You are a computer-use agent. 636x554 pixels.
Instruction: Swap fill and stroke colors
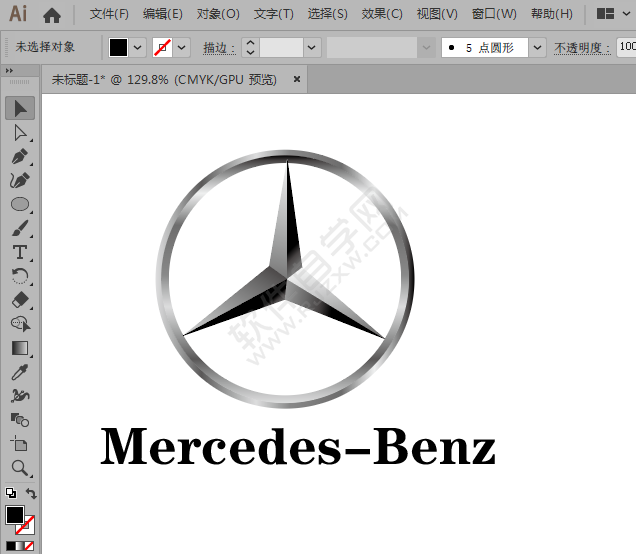point(31,495)
